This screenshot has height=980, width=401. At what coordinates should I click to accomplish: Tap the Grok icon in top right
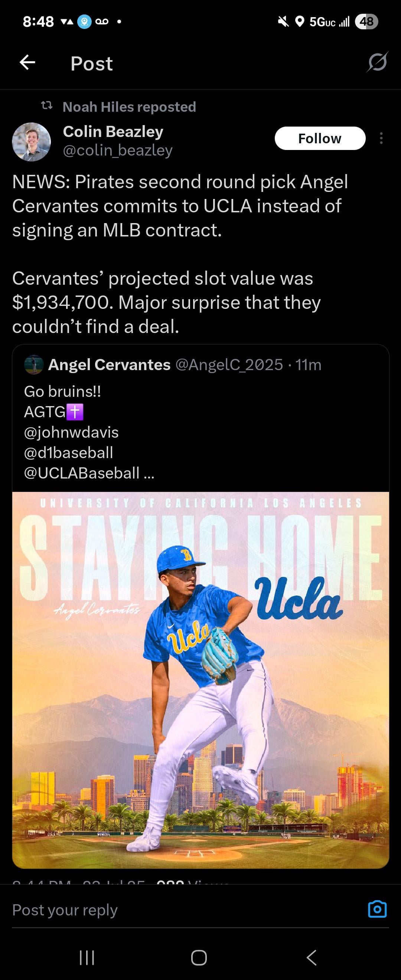point(377,62)
